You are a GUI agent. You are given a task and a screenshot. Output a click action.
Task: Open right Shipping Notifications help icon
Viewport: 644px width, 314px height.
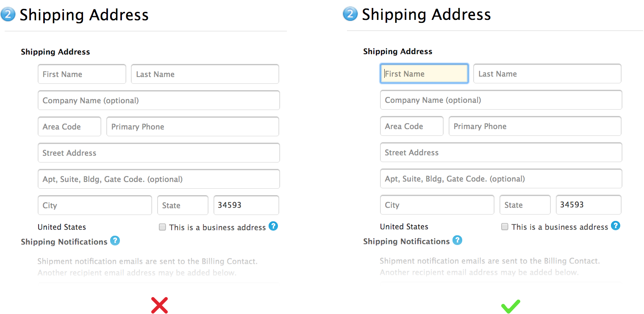(x=457, y=240)
